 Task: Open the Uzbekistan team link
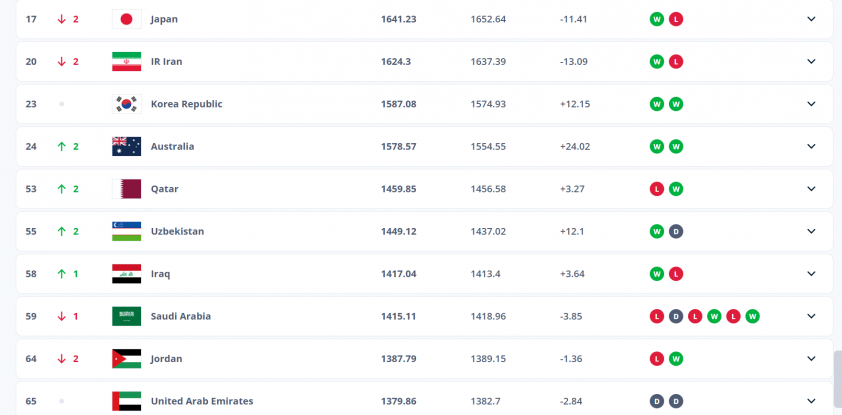pyautogui.click(x=177, y=231)
